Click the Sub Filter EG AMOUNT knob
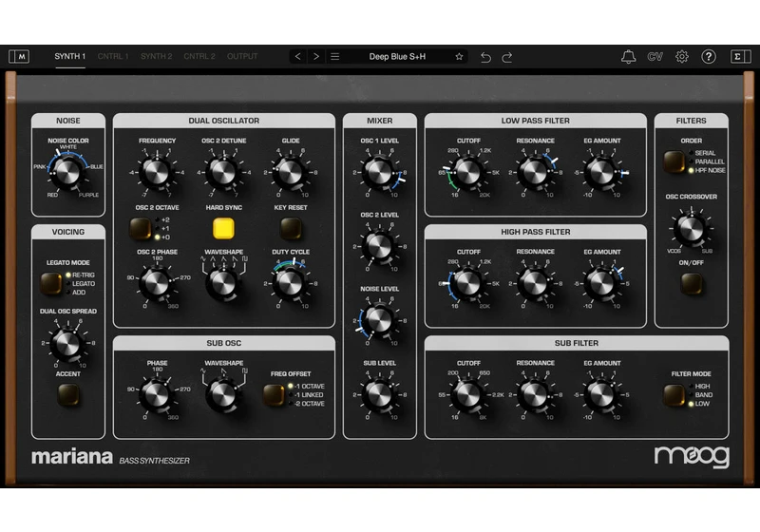The image size is (760, 532). tap(601, 394)
